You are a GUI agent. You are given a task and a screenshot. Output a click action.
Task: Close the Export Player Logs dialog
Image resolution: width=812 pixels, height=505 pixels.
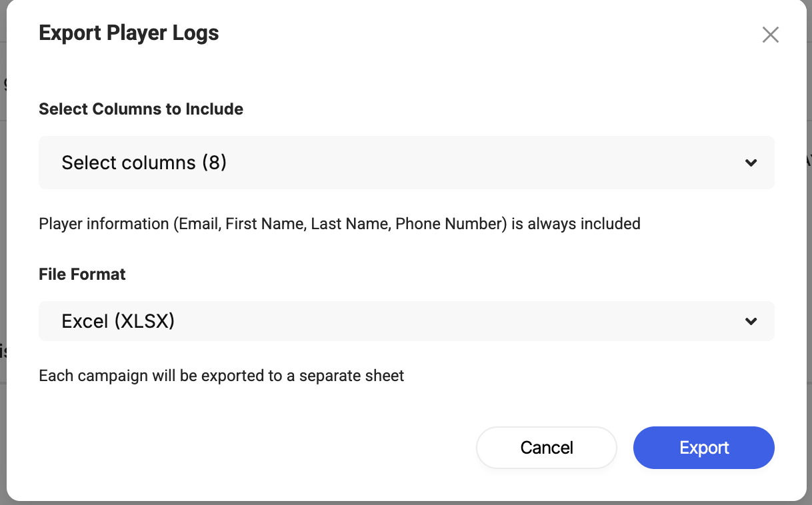tap(771, 35)
